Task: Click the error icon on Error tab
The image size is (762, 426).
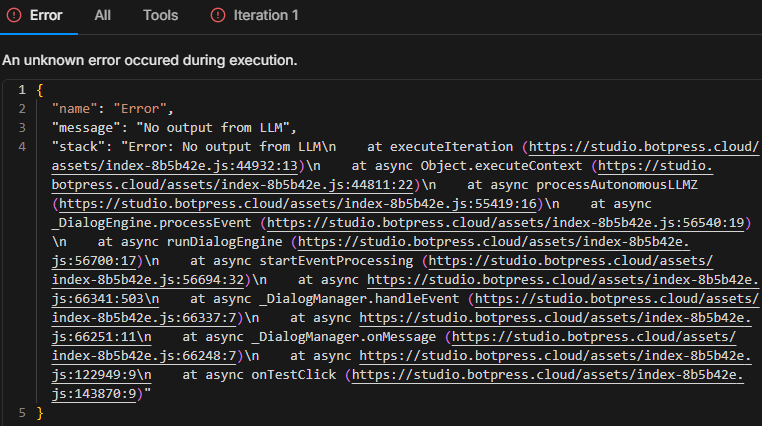Action: (x=15, y=16)
